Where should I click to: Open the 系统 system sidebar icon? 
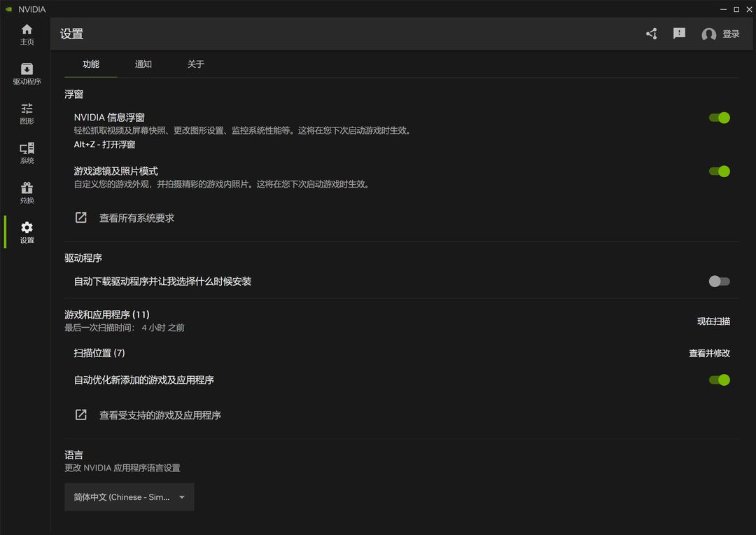coord(27,148)
